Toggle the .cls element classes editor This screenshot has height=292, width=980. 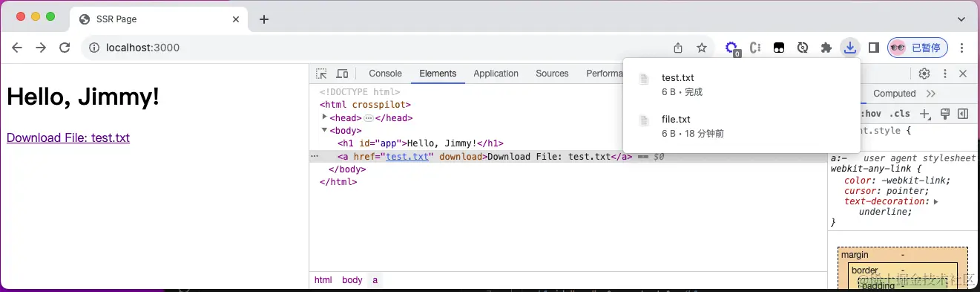pos(900,114)
